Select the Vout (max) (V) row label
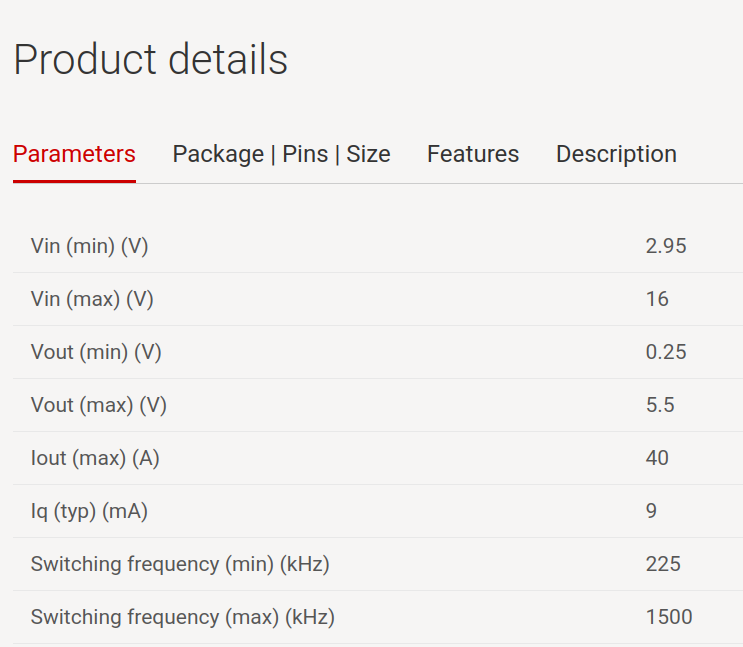This screenshot has height=647, width=743. click(x=99, y=405)
